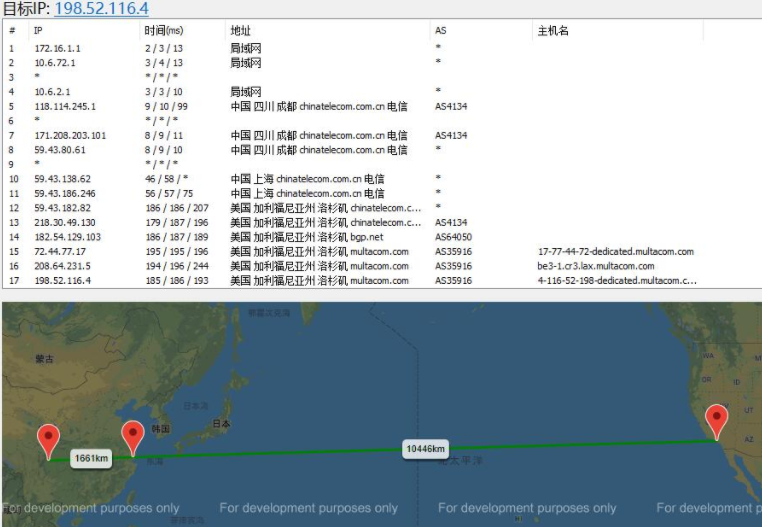The width and height of the screenshot is (762, 527).
Task: Click the Los Angeles map pin marker
Action: pos(716,422)
